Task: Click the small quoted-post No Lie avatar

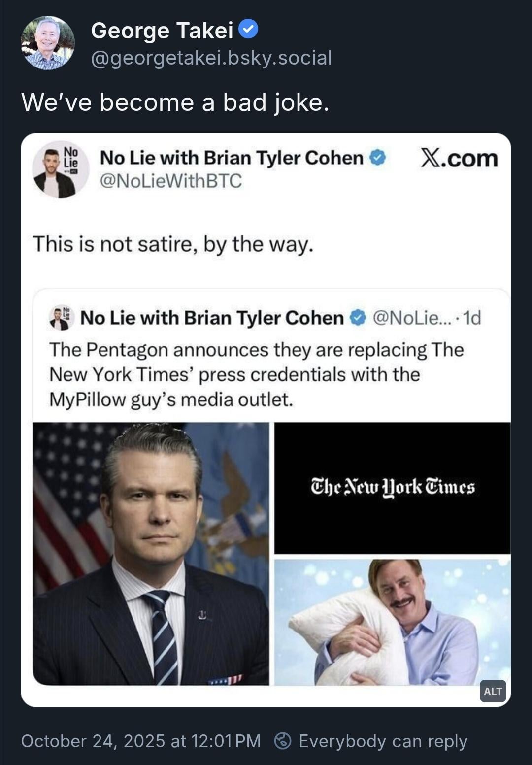Action: pos(62,318)
